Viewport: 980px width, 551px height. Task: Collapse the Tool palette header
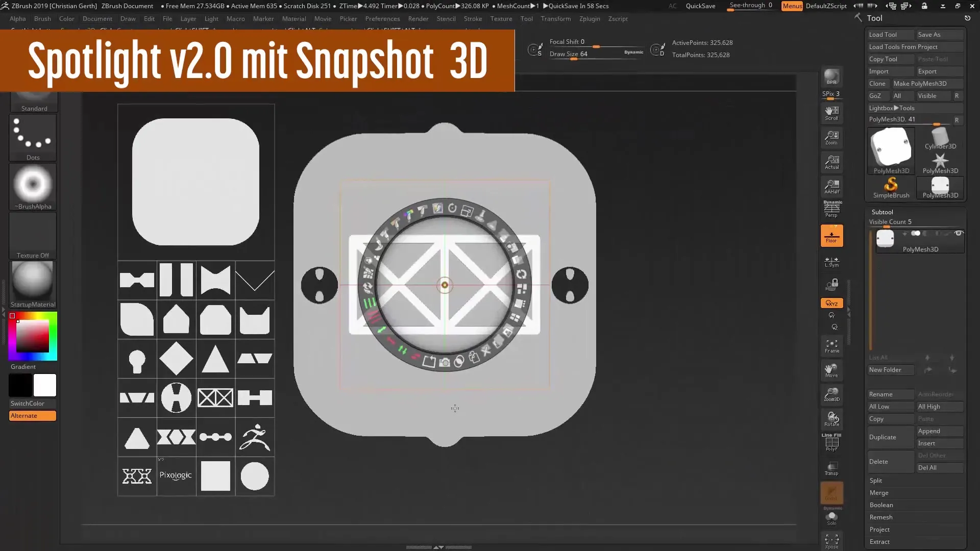[874, 18]
